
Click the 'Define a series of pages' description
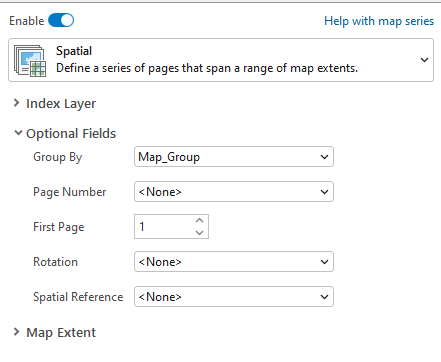coord(207,68)
